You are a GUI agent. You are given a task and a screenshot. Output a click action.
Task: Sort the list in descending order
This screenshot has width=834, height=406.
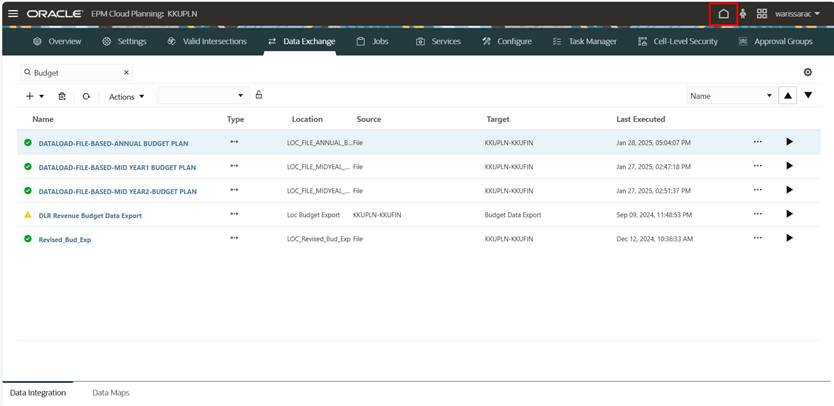[x=808, y=95]
